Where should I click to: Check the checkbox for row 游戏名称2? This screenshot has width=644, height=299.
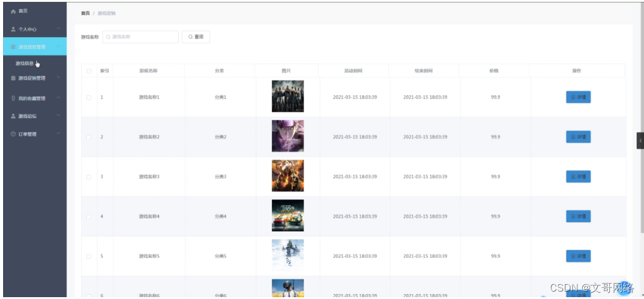tap(89, 137)
